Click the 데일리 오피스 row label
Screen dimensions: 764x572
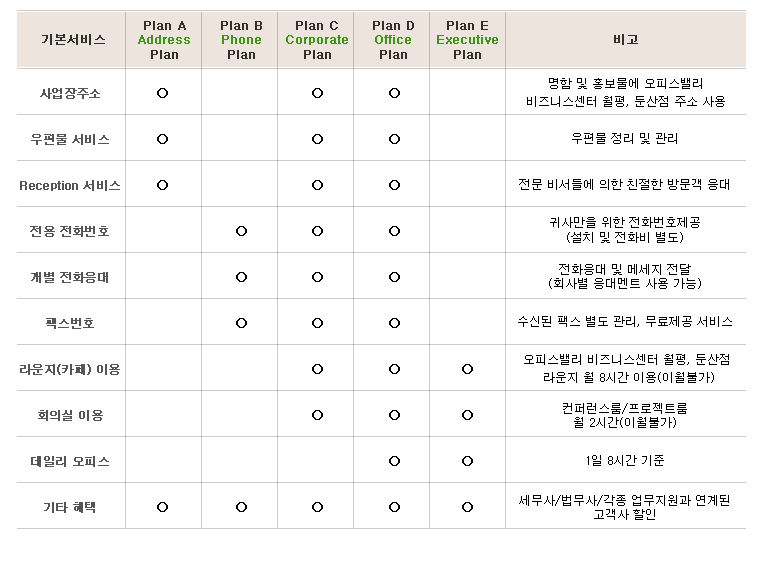click(x=70, y=461)
